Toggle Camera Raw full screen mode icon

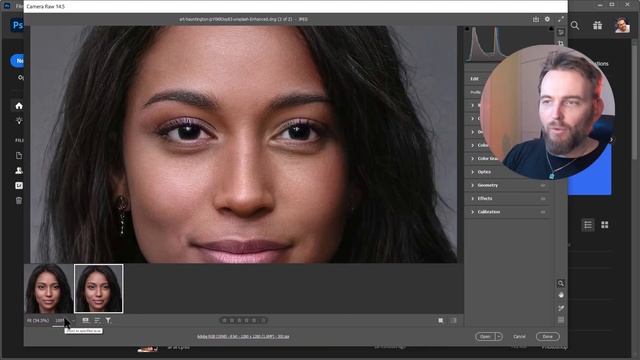click(561, 19)
